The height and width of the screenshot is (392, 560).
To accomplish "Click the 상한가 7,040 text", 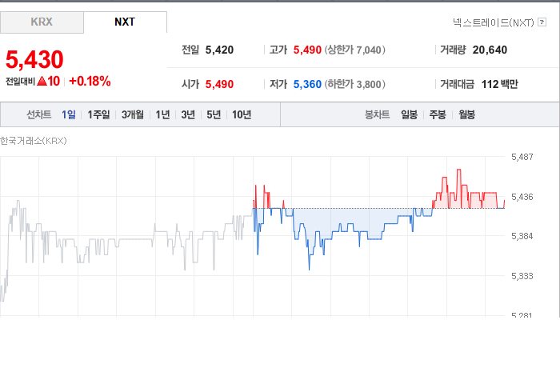I will [x=354, y=50].
